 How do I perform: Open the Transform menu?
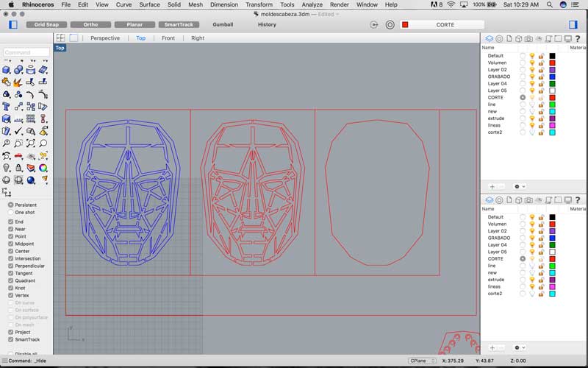[259, 4]
